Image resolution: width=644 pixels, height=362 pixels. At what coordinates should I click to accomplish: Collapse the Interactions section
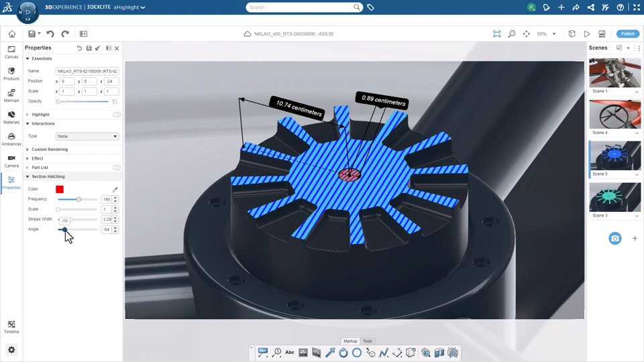point(28,123)
